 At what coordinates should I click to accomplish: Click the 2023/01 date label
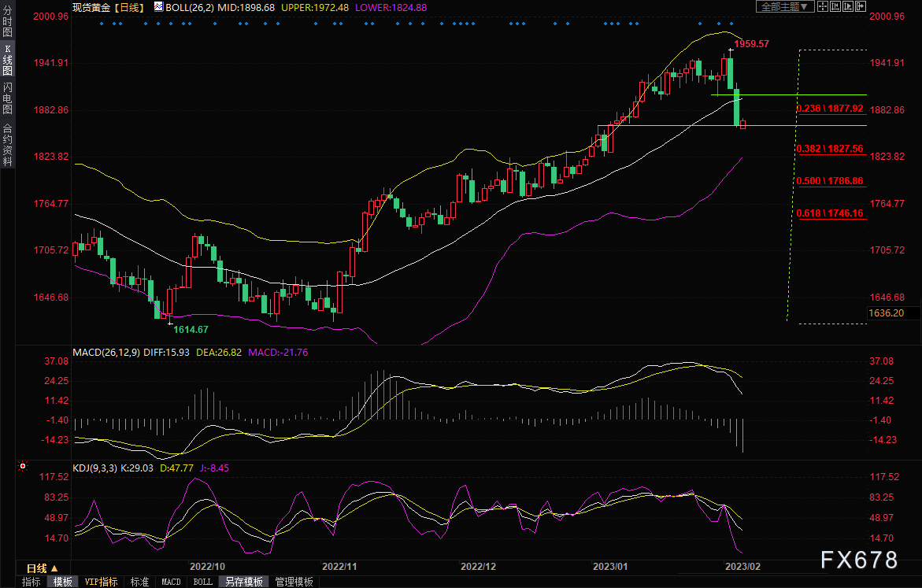[609, 566]
